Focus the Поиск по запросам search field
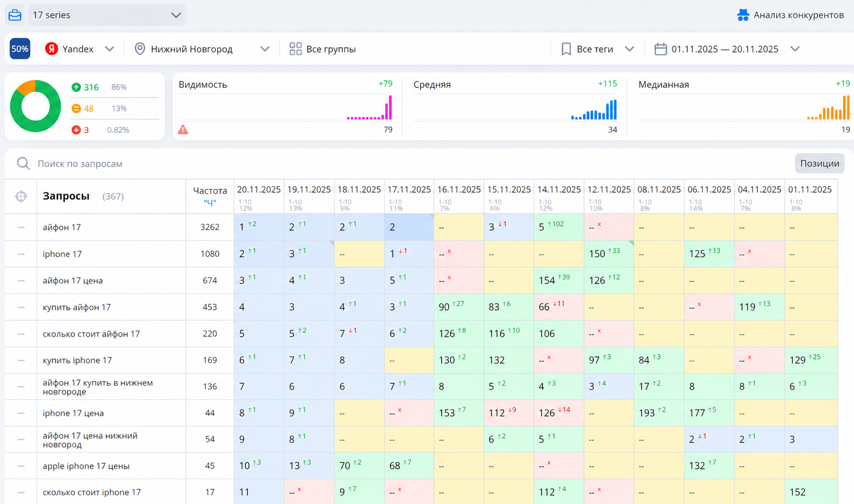Image resolution: width=854 pixels, height=504 pixels. [398, 164]
